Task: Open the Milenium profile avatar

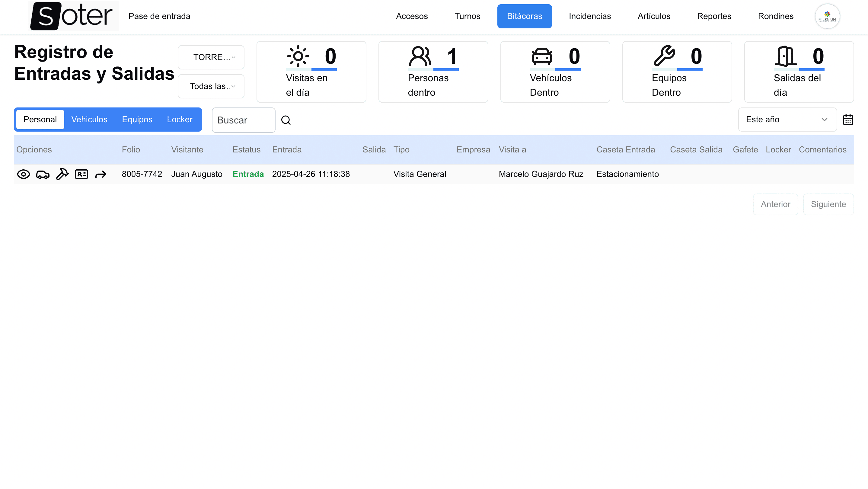Action: coord(827,16)
